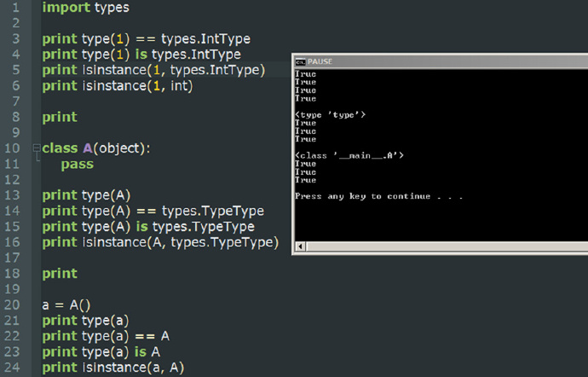This screenshot has height=377, width=588.
Task: Click the 'import types' code line
Action: [x=85, y=8]
